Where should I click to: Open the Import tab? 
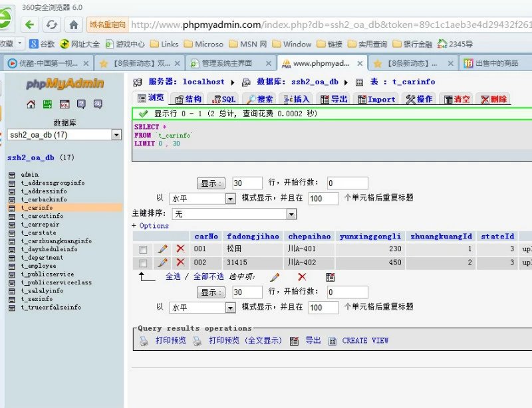coord(376,99)
